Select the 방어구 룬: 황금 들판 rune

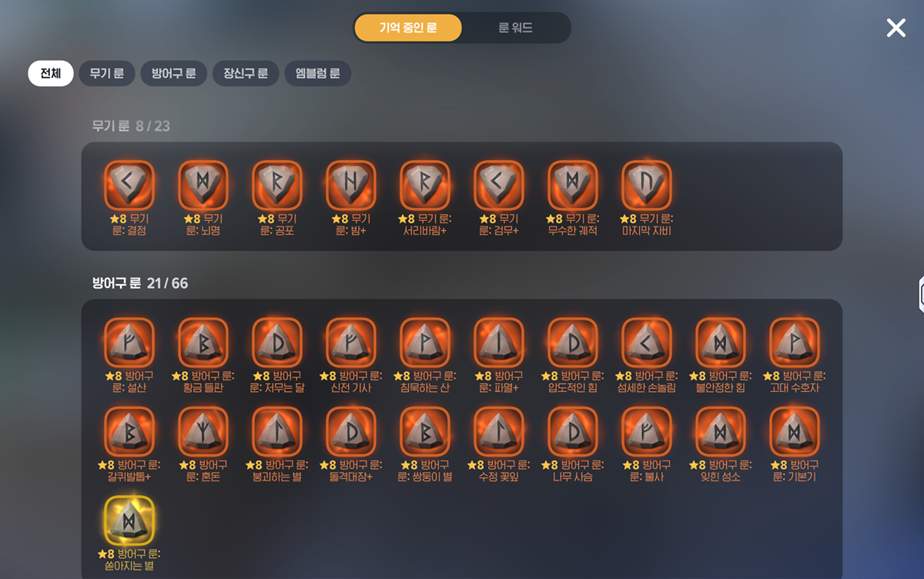(x=203, y=343)
